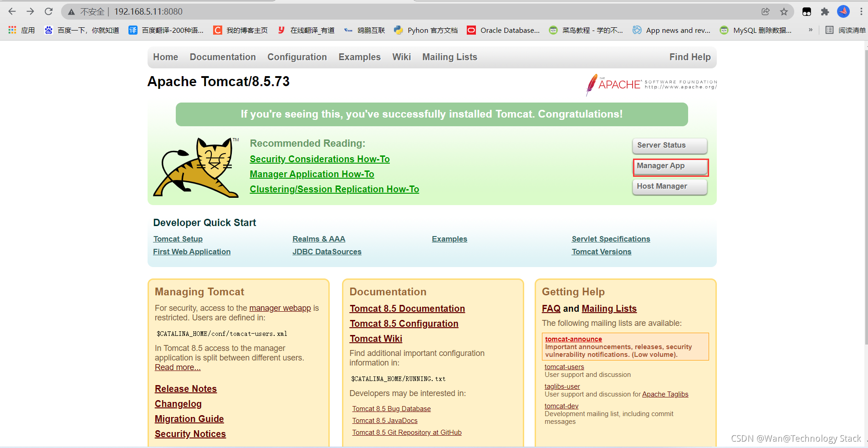The width and height of the screenshot is (868, 448).
Task: Open the Extensions puzzle icon
Action: coord(825,11)
